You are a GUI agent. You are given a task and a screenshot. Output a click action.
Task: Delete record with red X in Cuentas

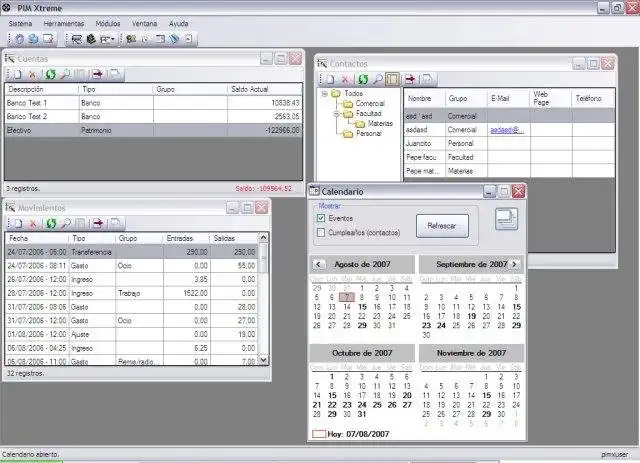pyautogui.click(x=33, y=74)
